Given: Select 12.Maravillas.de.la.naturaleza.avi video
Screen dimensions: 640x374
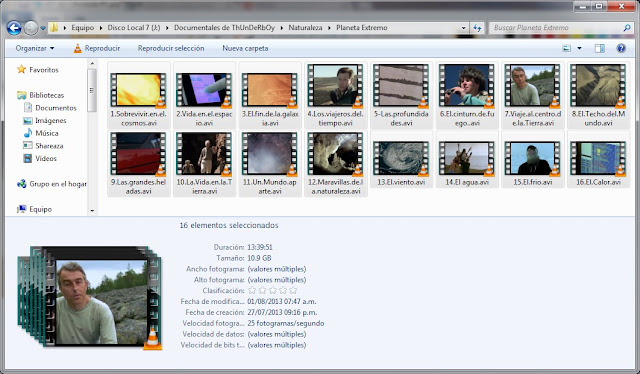Looking at the screenshot, I should tap(336, 163).
